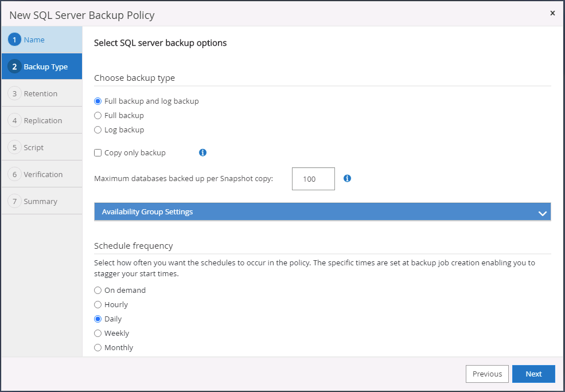Set schedule frequency to On demand

click(98, 291)
